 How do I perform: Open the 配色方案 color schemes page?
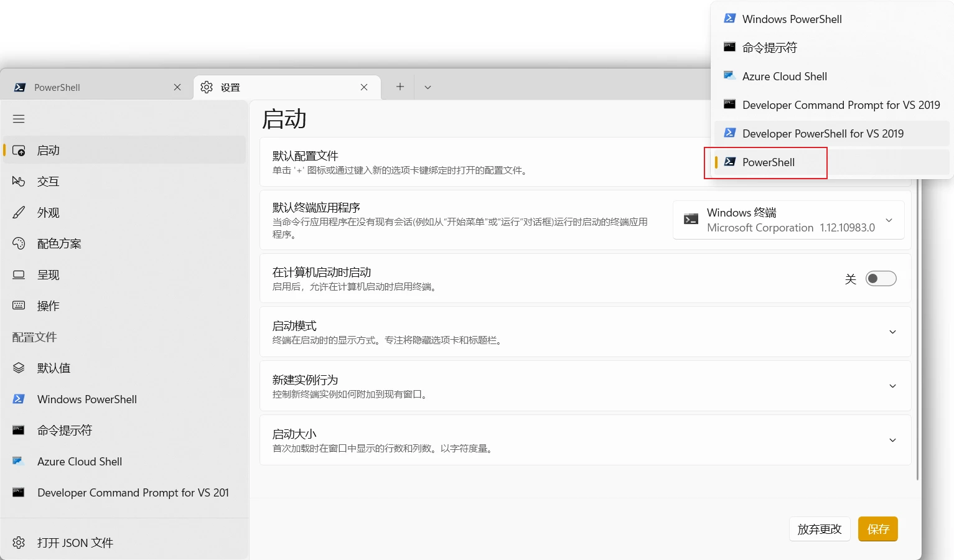coord(124,243)
